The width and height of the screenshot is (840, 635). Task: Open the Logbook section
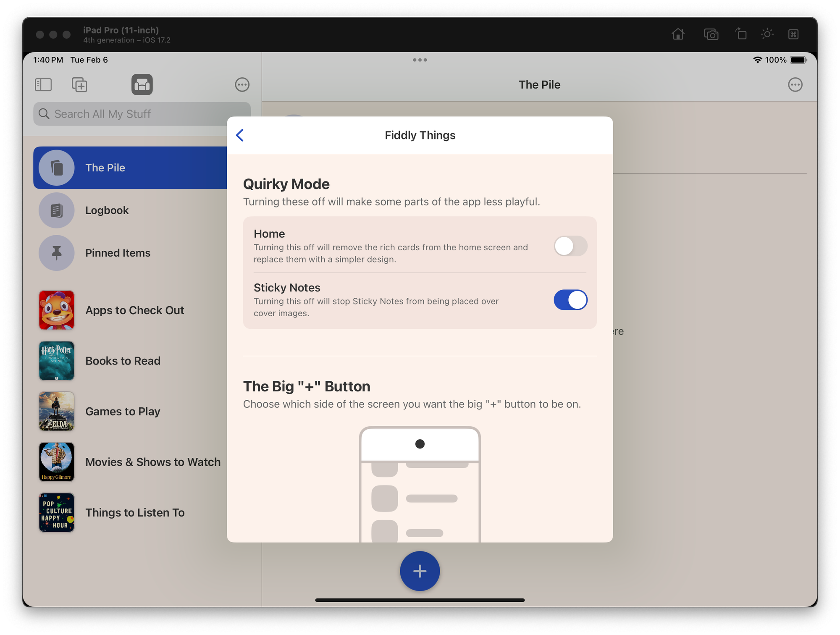coord(107,210)
